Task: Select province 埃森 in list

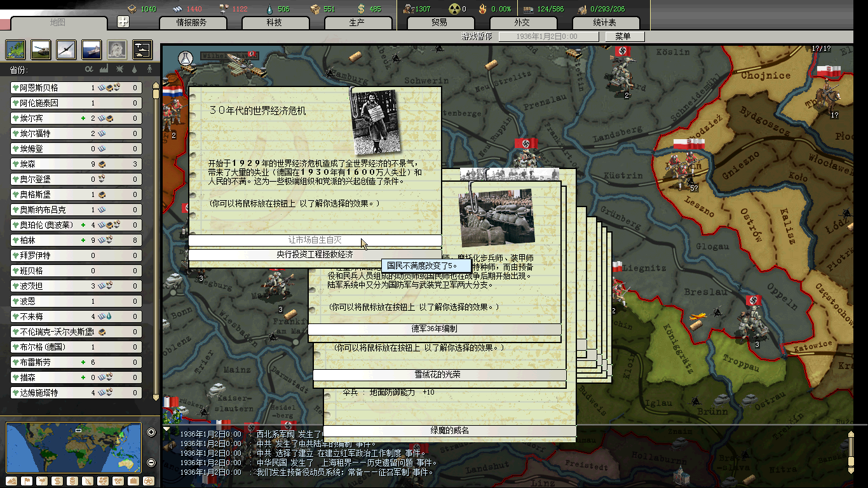Action: click(76, 164)
